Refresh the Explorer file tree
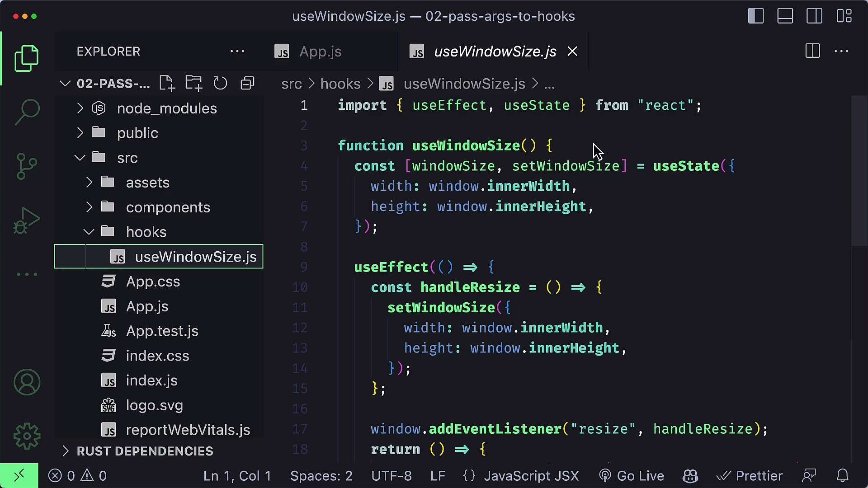This screenshot has height=488, width=868. (220, 83)
